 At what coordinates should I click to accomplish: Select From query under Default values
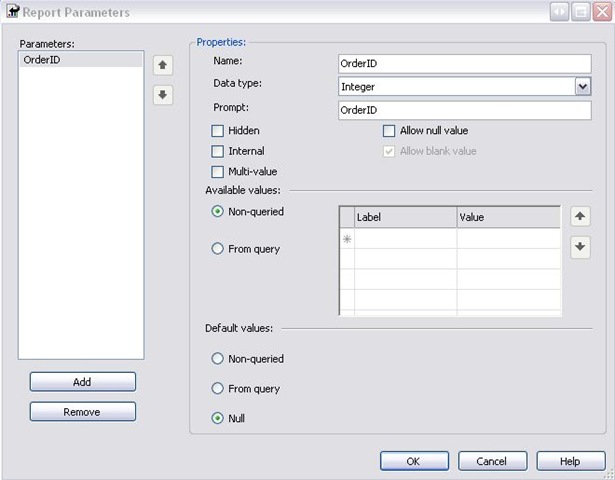click(x=217, y=388)
